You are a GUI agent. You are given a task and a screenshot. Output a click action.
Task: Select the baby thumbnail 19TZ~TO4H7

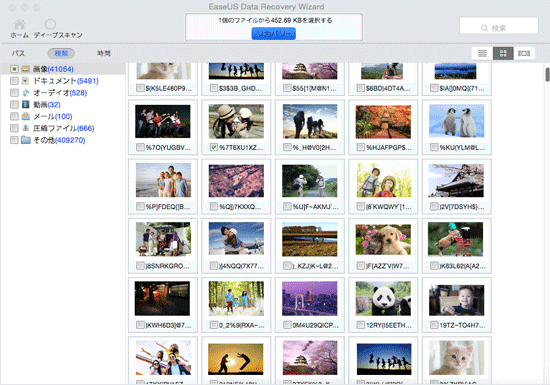coord(456,300)
